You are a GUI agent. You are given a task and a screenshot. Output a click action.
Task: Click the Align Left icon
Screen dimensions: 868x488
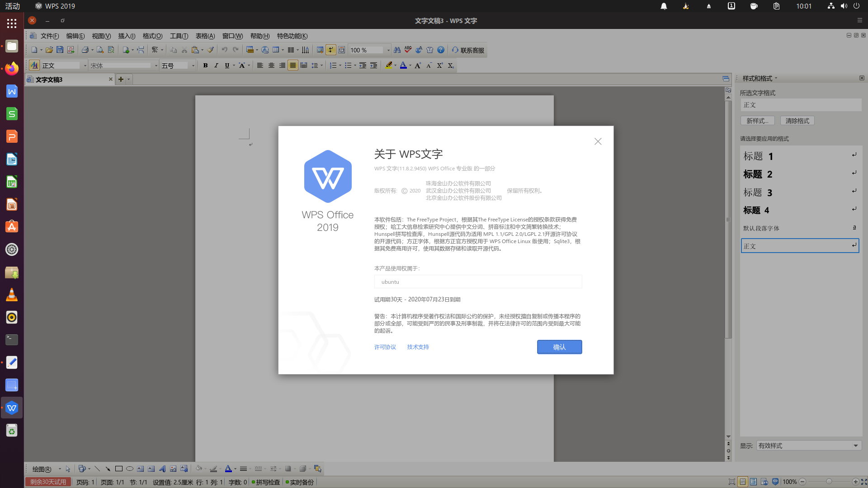(260, 66)
